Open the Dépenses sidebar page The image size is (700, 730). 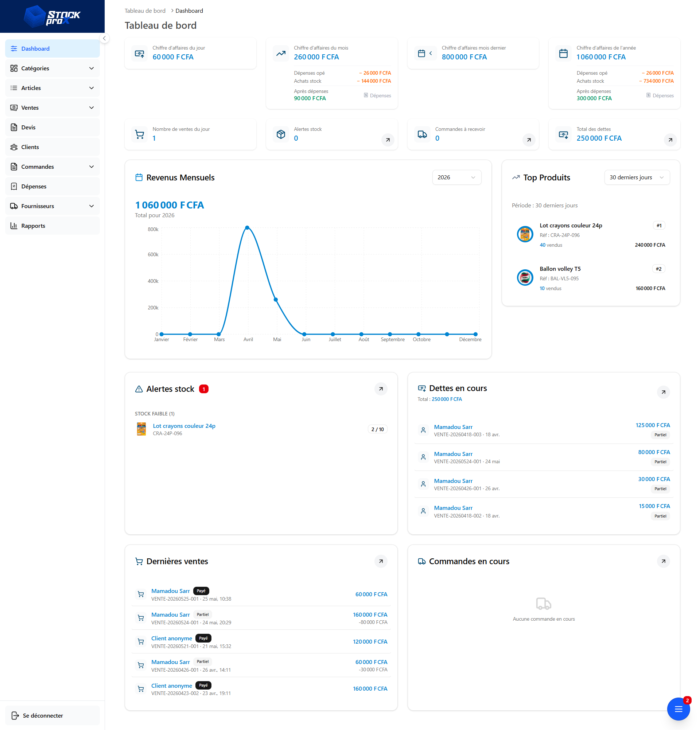[52, 186]
